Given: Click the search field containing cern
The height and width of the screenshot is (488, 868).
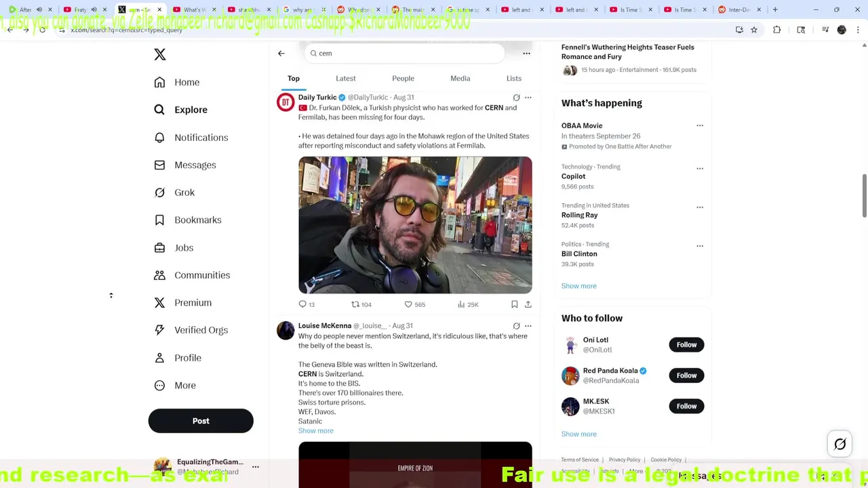Looking at the screenshot, I should click(404, 54).
